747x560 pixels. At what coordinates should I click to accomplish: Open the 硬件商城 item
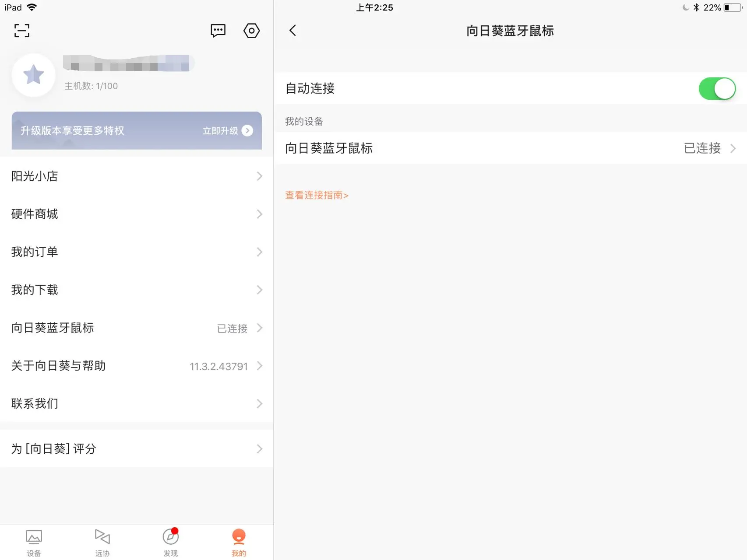pos(137,214)
